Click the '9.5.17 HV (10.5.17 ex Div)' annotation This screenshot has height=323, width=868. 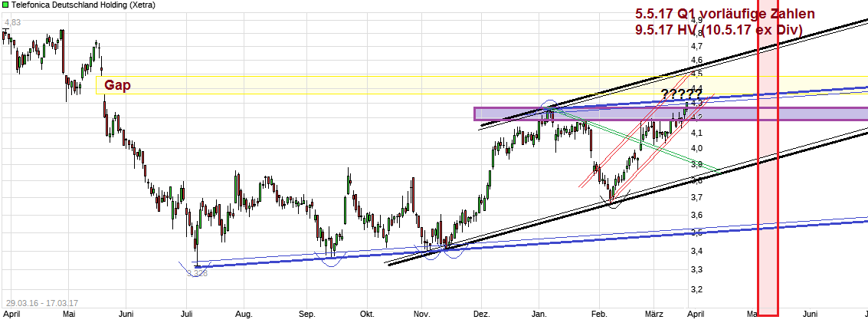(719, 30)
